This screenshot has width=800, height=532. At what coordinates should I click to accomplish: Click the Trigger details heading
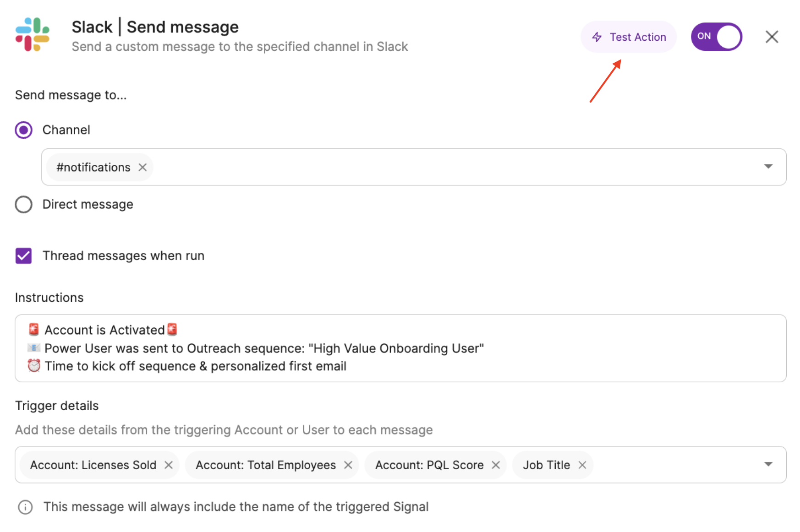tap(57, 406)
